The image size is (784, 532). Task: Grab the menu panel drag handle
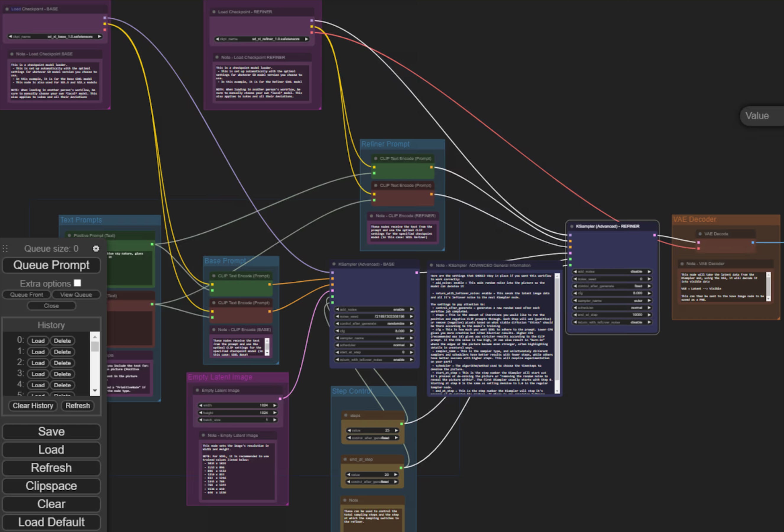5,249
